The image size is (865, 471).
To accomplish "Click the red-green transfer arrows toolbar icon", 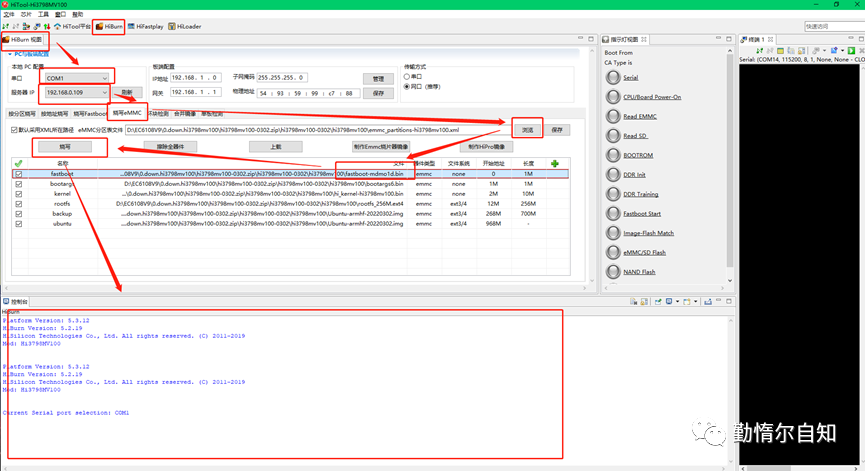I will click(47, 26).
